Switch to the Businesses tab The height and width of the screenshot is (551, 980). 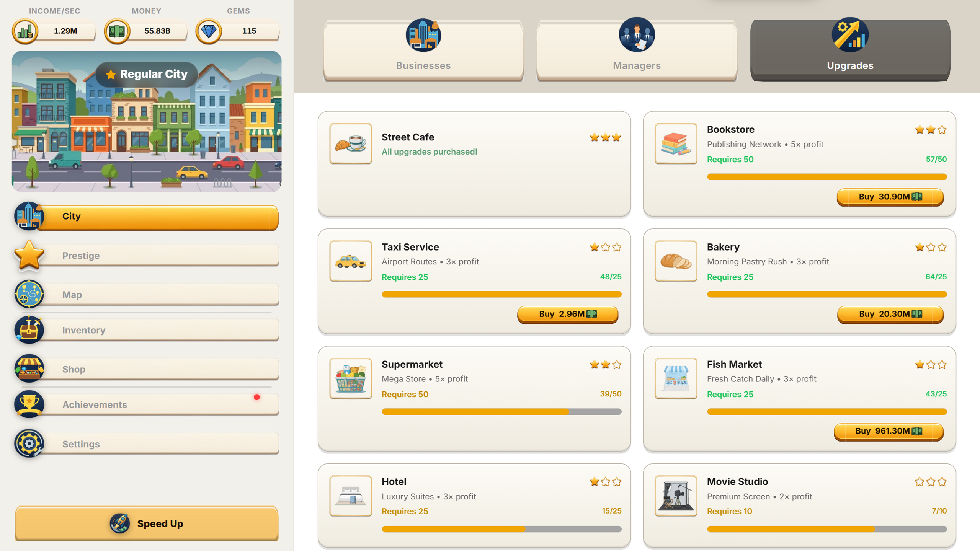coord(423,50)
